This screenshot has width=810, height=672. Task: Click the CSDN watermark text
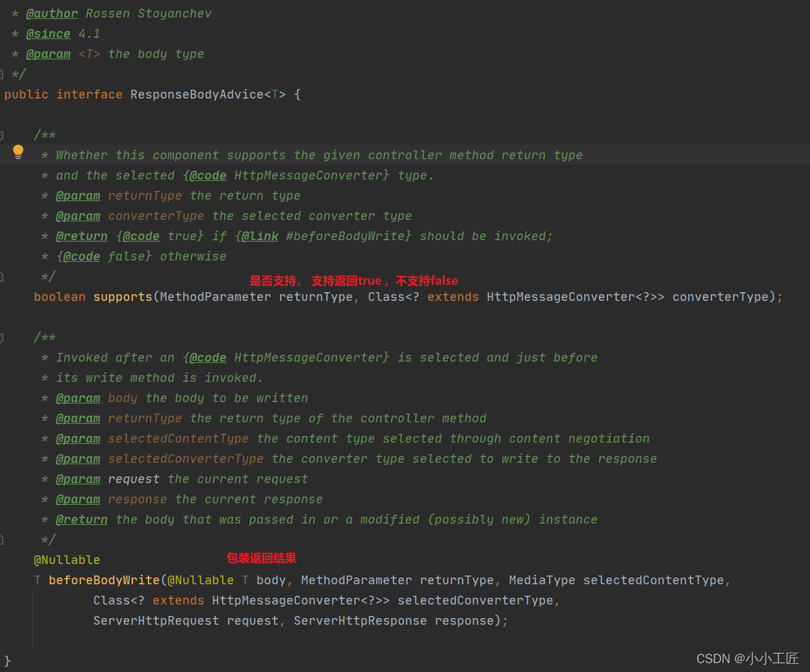pos(747,659)
